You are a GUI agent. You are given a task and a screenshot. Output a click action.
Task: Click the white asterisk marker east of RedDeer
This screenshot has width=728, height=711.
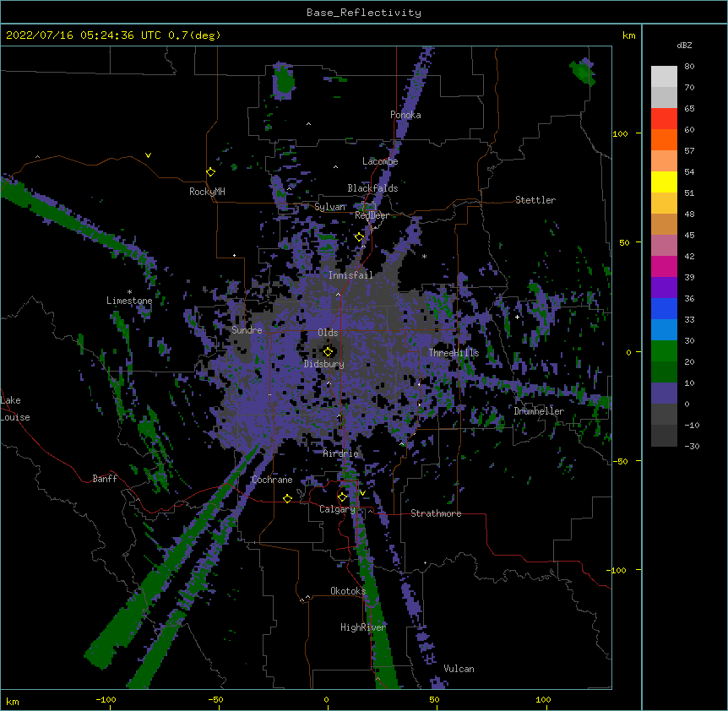pos(424,256)
